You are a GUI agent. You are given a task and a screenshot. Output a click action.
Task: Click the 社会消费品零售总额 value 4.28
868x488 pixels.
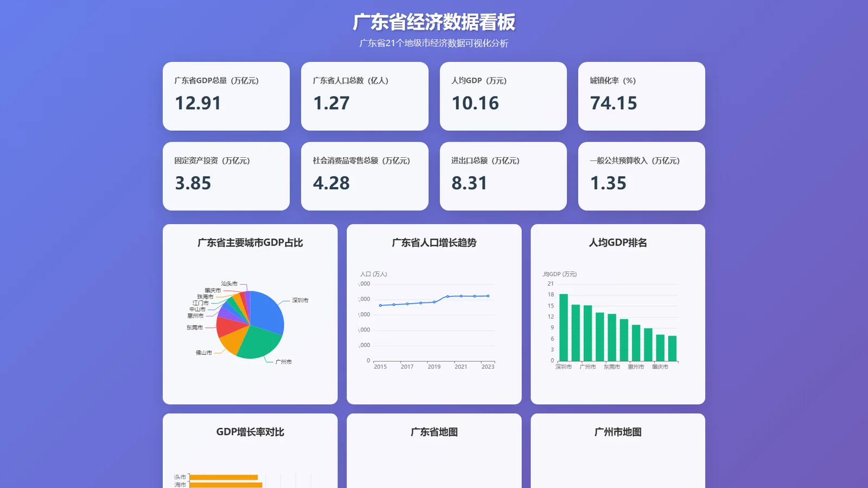(x=331, y=183)
